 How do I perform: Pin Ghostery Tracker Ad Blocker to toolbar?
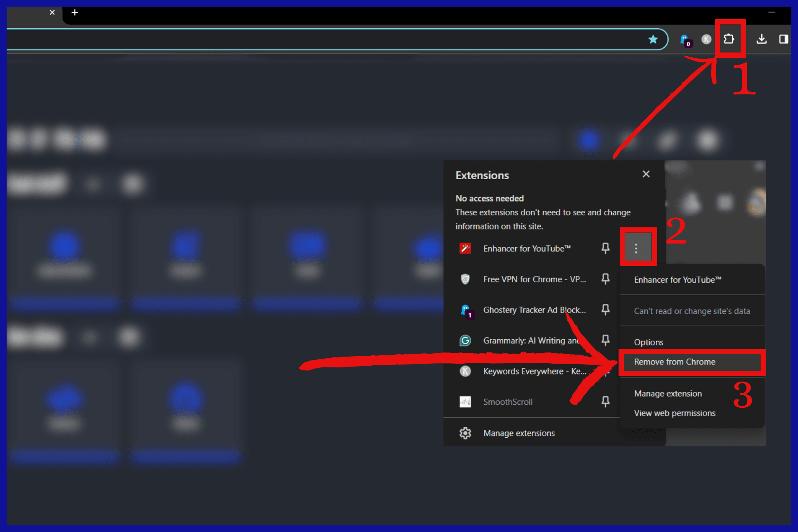click(606, 310)
